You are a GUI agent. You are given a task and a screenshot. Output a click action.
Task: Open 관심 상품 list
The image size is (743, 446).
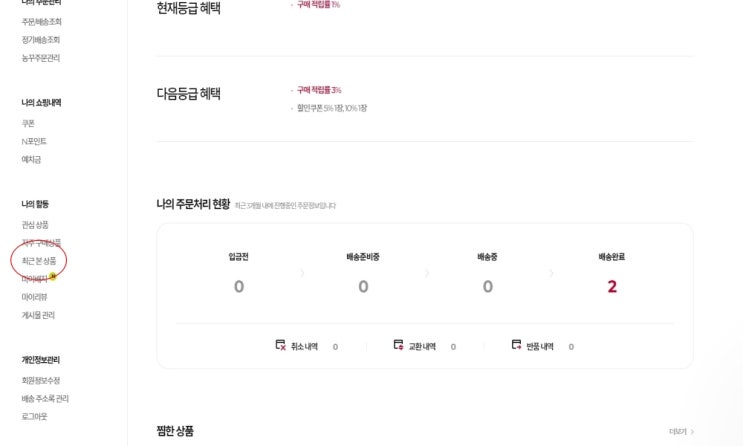coord(35,225)
